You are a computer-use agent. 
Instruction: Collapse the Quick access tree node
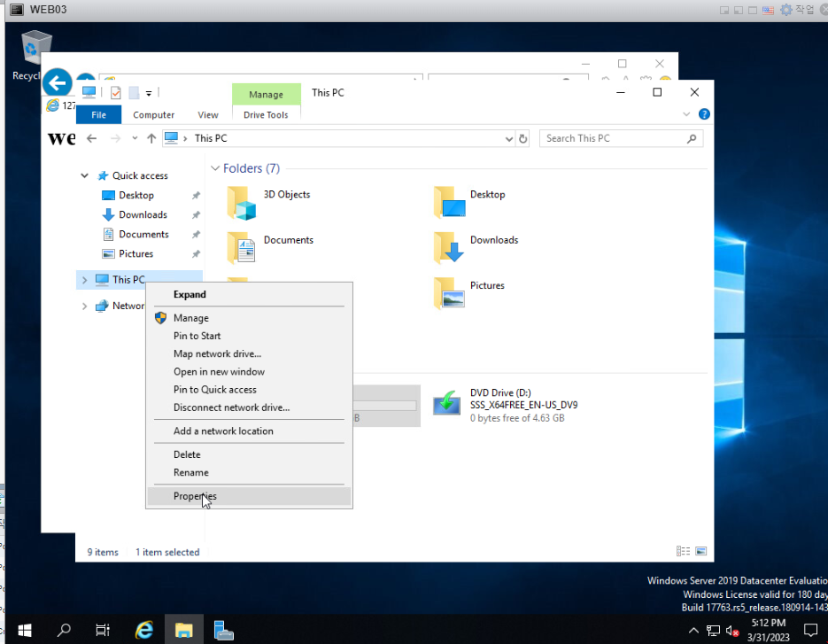click(84, 175)
